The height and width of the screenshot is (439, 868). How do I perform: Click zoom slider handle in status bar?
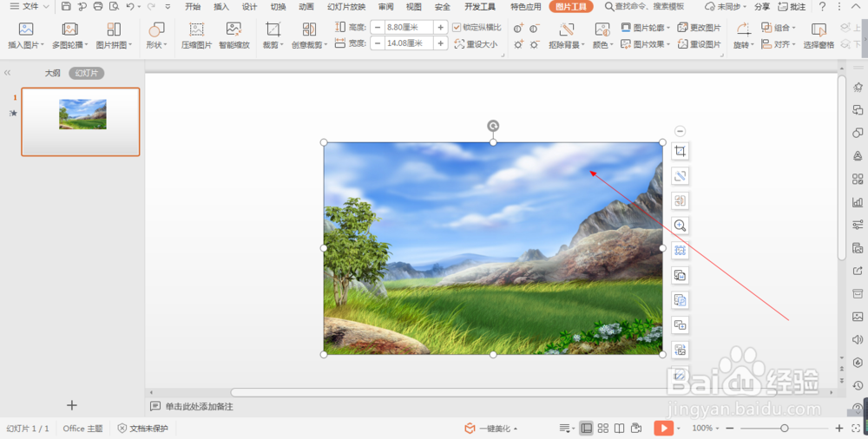(784, 428)
